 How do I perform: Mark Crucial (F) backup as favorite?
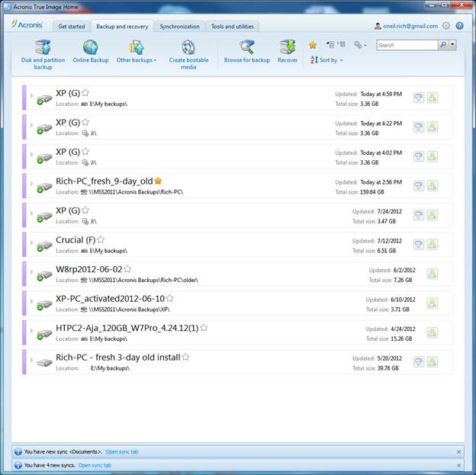click(x=101, y=239)
